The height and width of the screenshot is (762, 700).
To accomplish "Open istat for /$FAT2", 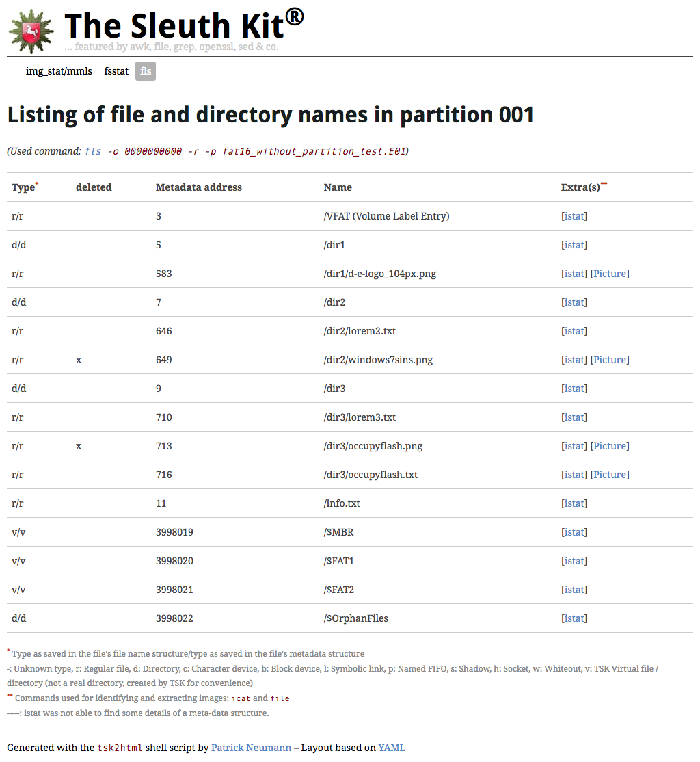I will [574, 589].
